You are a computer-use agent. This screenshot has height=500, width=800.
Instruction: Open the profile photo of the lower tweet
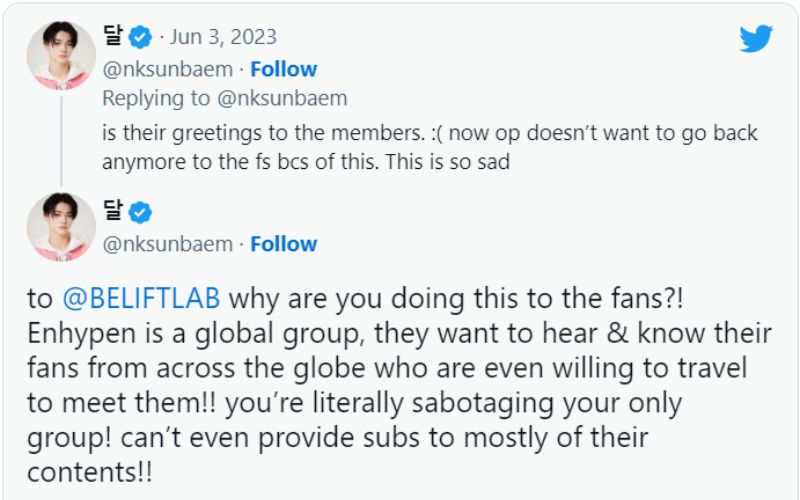pyautogui.click(x=61, y=227)
